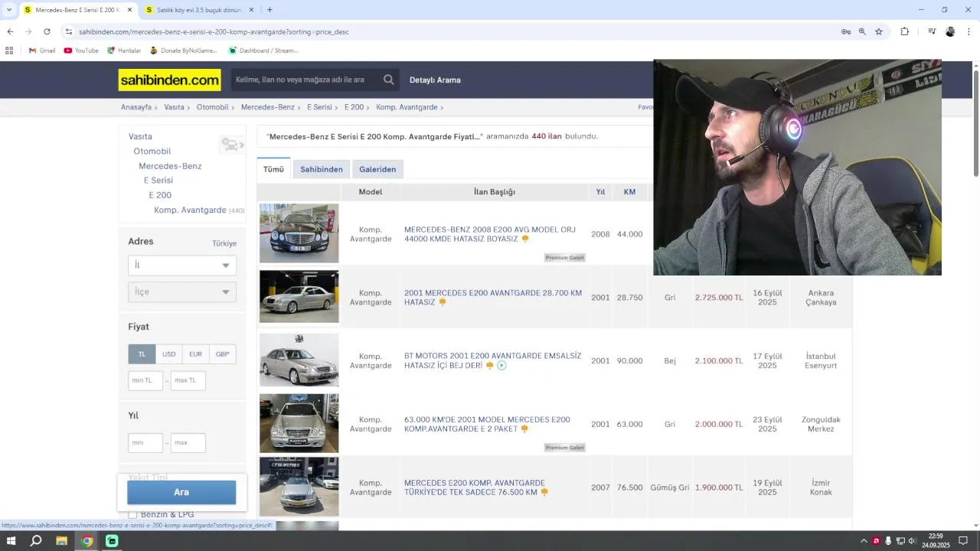Viewport: 980px width, 551px height.
Task: Reload the page with the refresh icon
Action: (47, 31)
